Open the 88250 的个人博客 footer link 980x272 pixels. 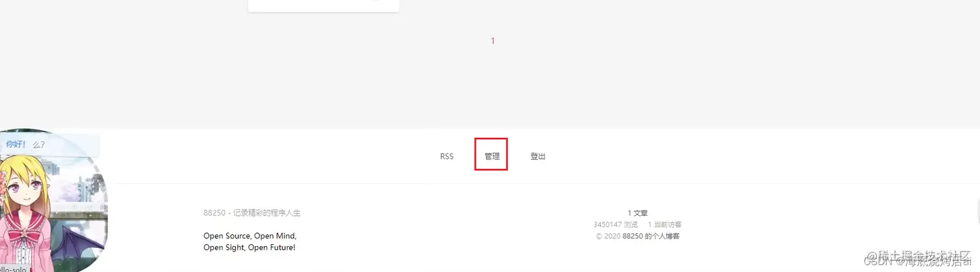point(651,236)
